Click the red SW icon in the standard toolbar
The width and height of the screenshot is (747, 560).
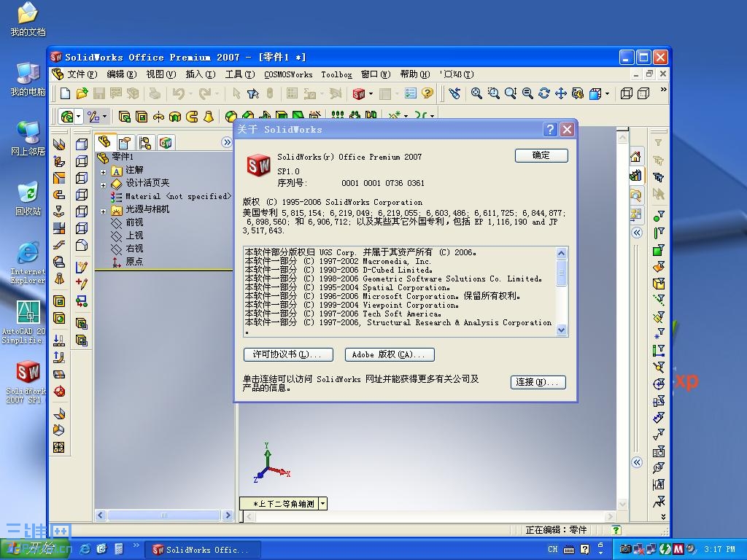tap(359, 93)
